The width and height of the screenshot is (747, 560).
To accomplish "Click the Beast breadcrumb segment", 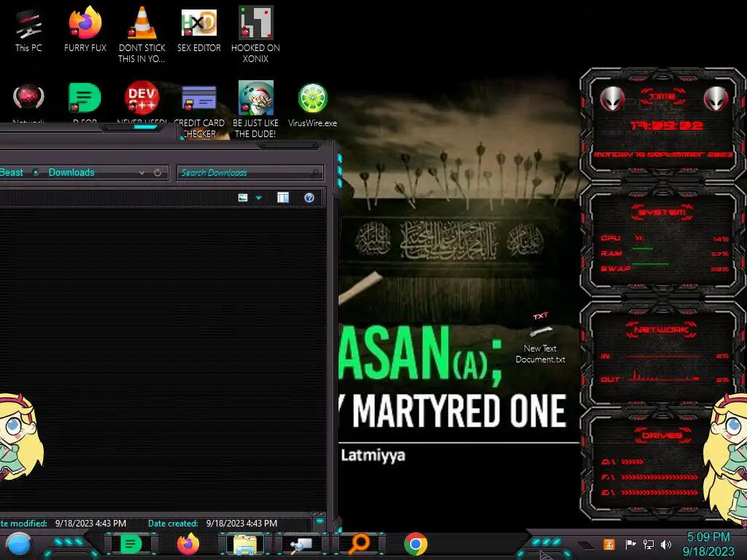I will tap(12, 172).
